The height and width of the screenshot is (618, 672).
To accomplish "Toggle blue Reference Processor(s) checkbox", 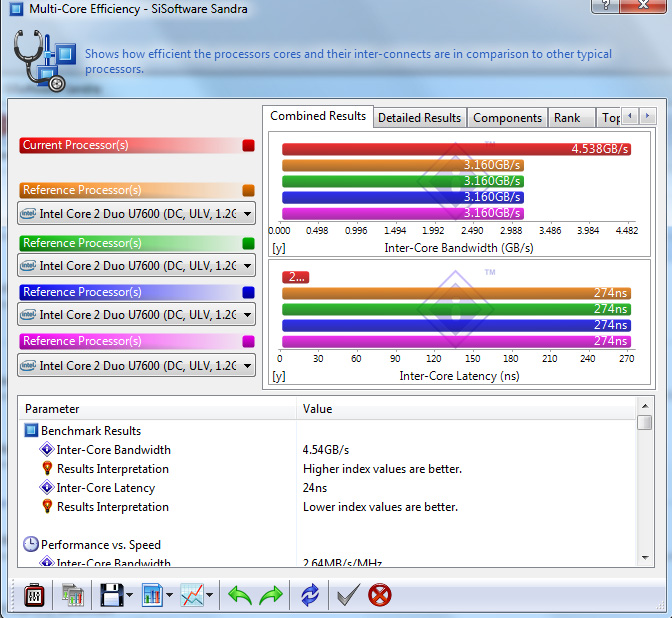I will [x=249, y=292].
